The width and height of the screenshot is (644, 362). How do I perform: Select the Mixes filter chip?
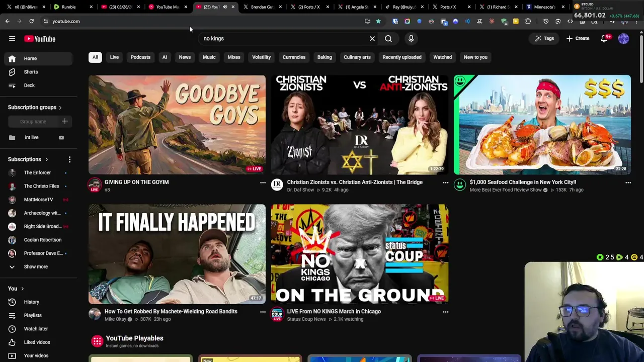[x=234, y=57]
